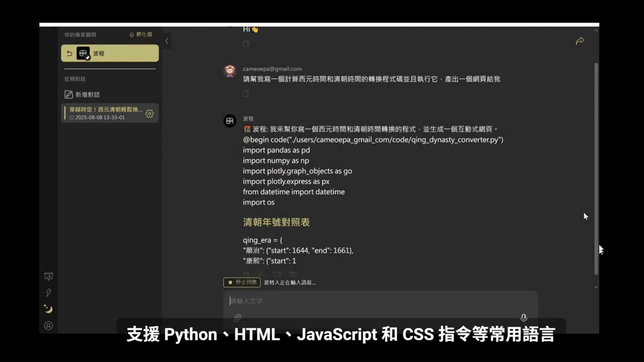
Task: Toggle dark mode with the moon icon
Action: (x=48, y=309)
